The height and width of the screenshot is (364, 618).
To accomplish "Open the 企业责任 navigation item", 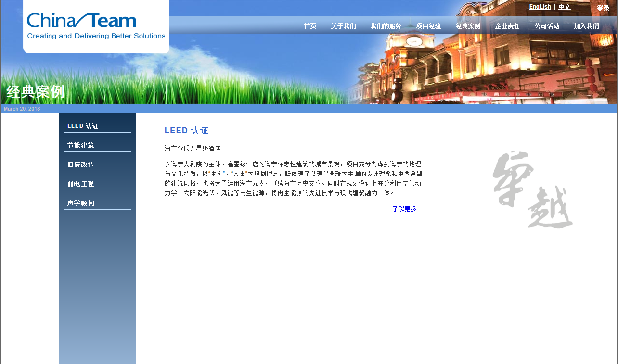I will [x=507, y=26].
